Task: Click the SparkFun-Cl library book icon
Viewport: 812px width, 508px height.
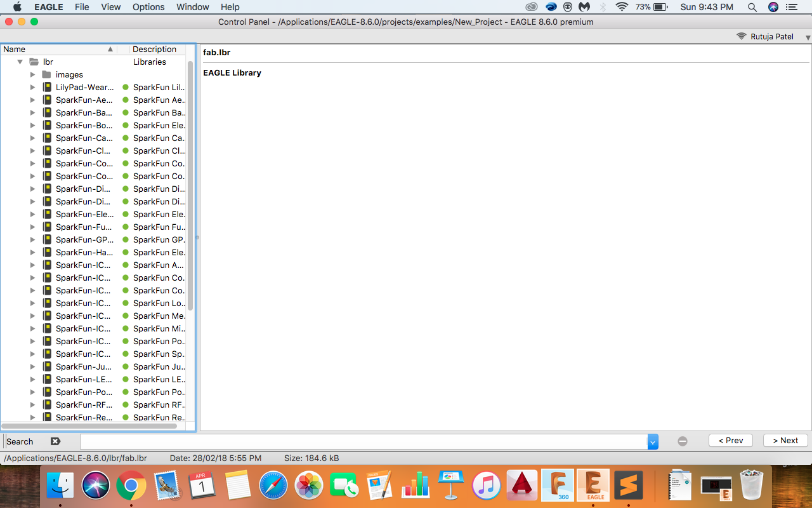Action: [x=47, y=150]
